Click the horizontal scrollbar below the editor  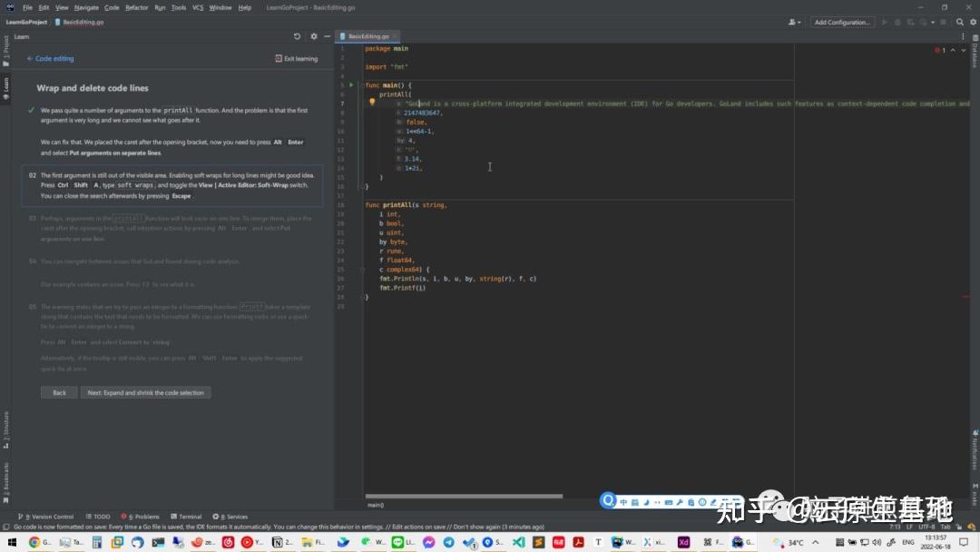[x=463, y=496]
